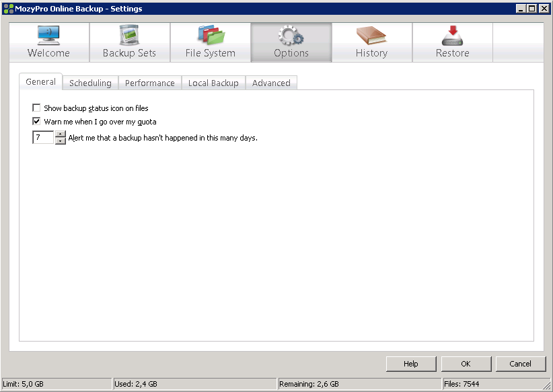This screenshot has height=392, width=553.
Task: Open the History book section
Action: tap(372, 42)
